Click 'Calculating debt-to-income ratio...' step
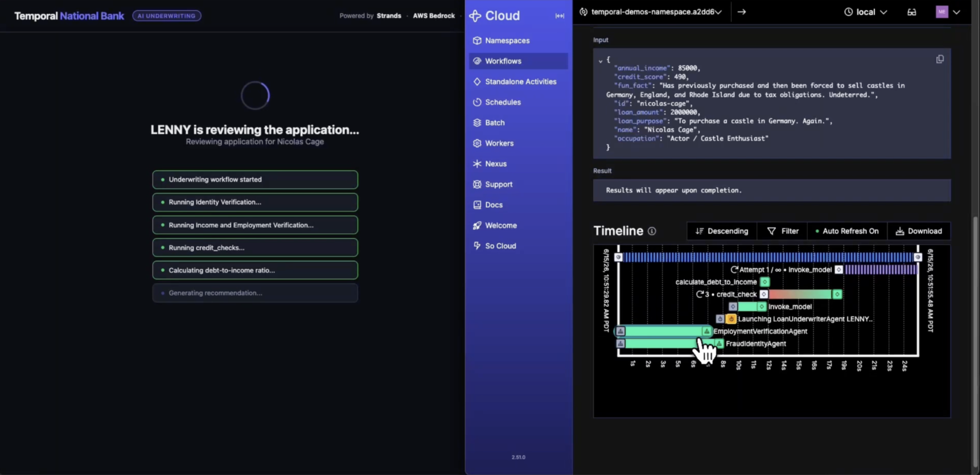980x475 pixels. pos(255,270)
